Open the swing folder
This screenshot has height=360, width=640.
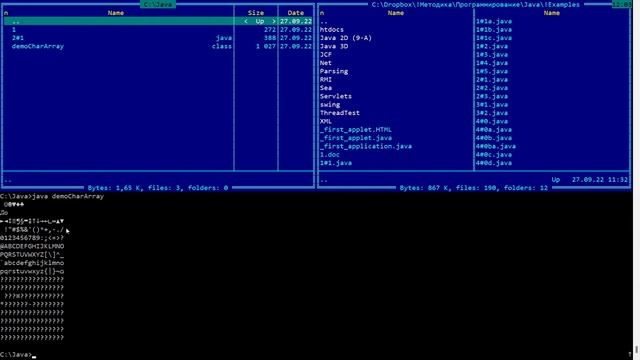pyautogui.click(x=330, y=104)
